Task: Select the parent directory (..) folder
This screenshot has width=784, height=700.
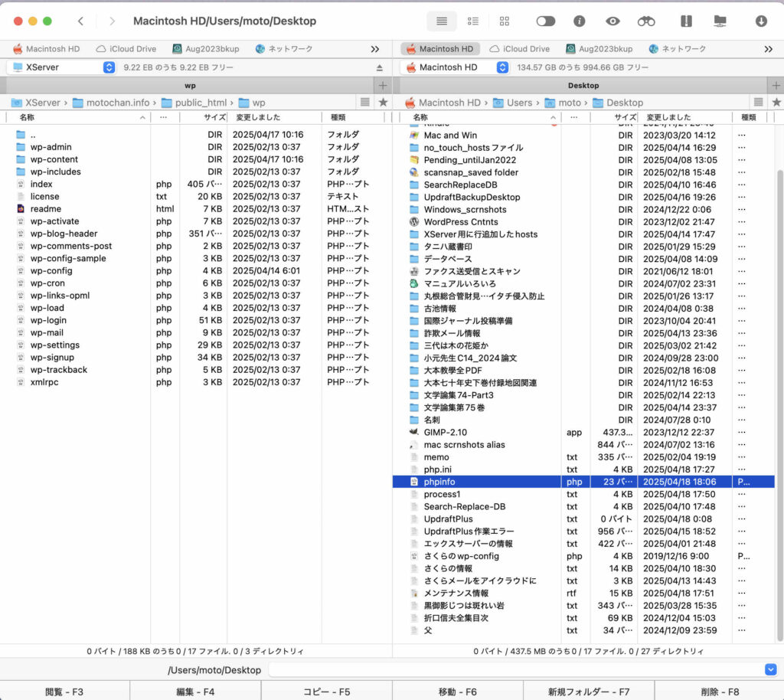Action: coord(21,135)
